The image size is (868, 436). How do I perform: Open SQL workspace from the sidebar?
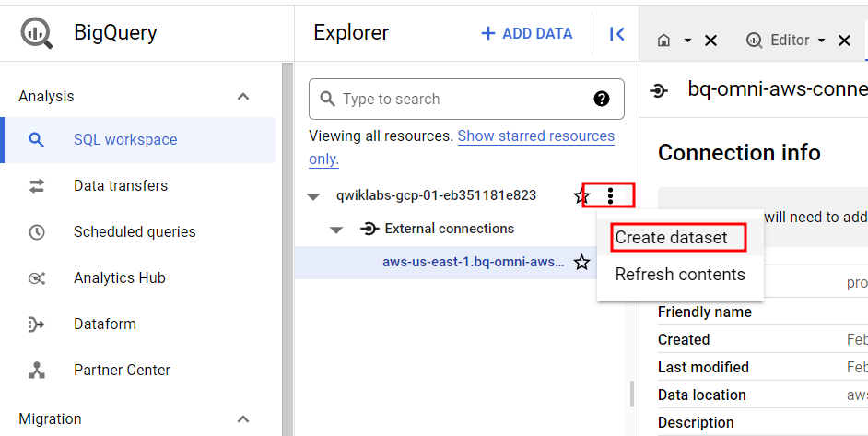pyautogui.click(x=138, y=139)
